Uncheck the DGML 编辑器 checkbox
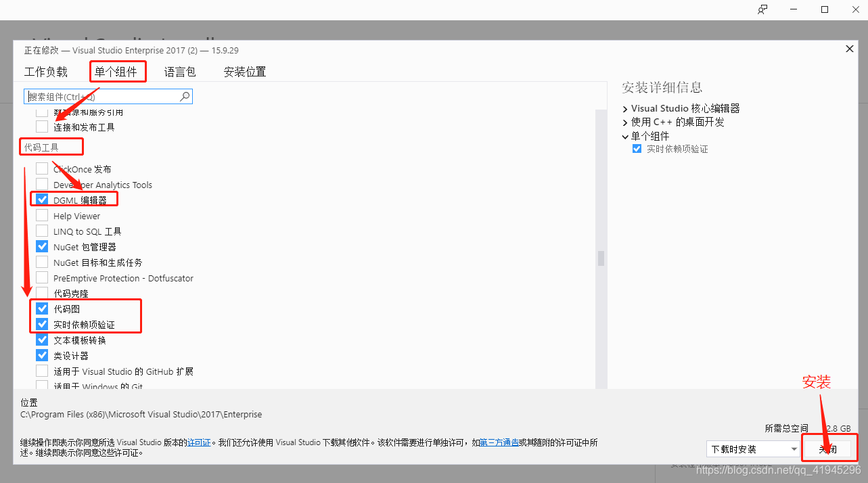The image size is (868, 483). tap(42, 200)
